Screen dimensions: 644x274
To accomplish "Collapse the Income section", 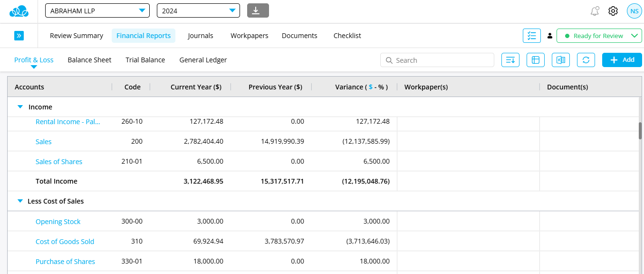I will click(x=20, y=107).
